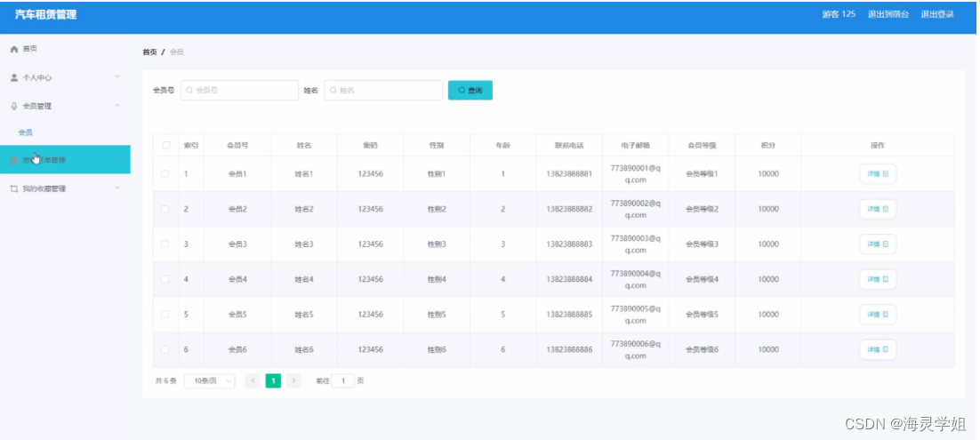Click the 会员管理 menu label
The image size is (980, 440).
(x=37, y=107)
